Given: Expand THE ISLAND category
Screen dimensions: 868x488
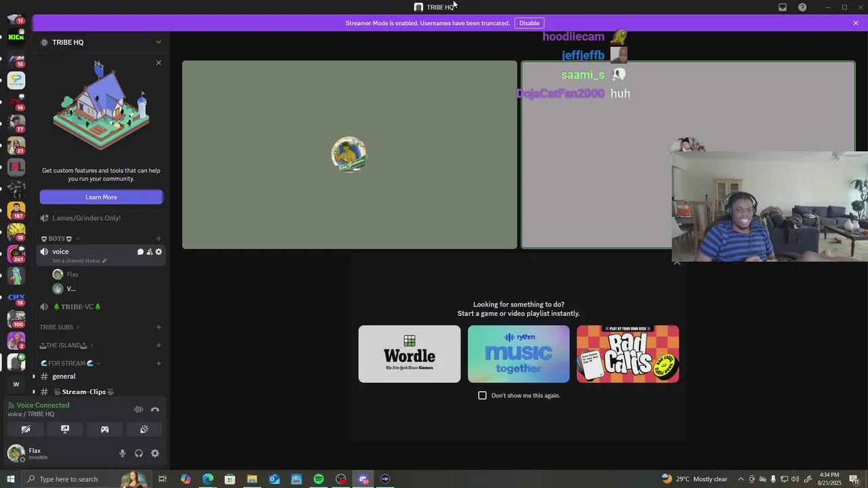Looking at the screenshot, I should pyautogui.click(x=66, y=346).
